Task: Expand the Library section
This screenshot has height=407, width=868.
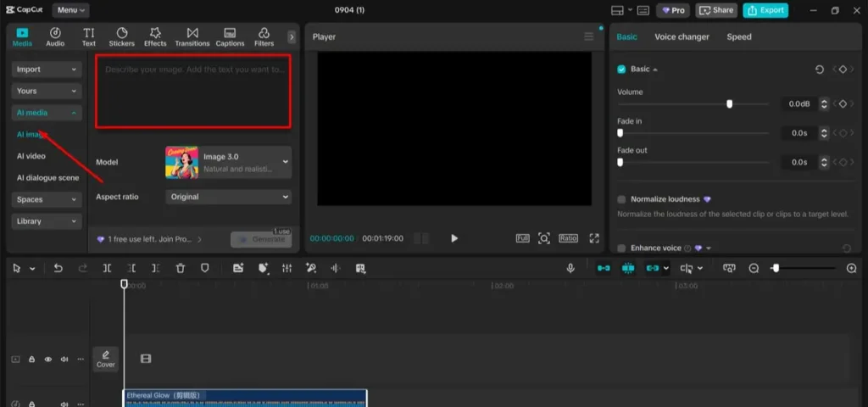Action: 47,221
